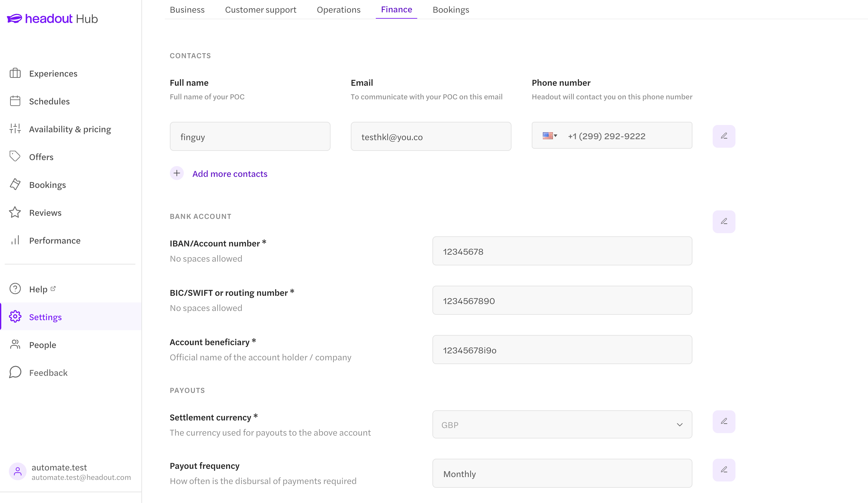The width and height of the screenshot is (868, 503).
Task: Click the automate.test@headout.com account email
Action: pyautogui.click(x=81, y=477)
